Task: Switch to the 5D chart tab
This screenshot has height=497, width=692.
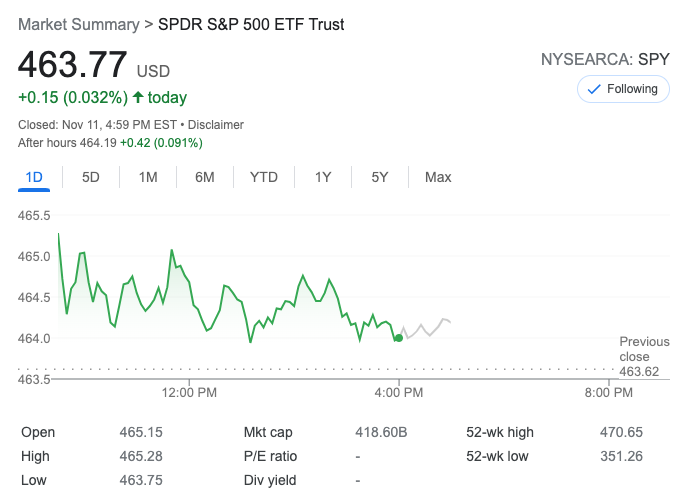Action: pyautogui.click(x=91, y=177)
